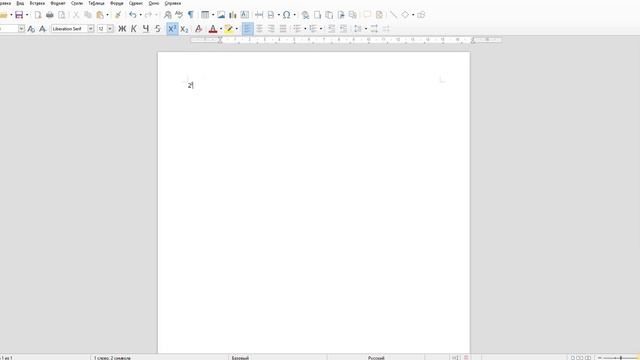Click the Spelling check icon
The image size is (640, 360).
click(179, 15)
